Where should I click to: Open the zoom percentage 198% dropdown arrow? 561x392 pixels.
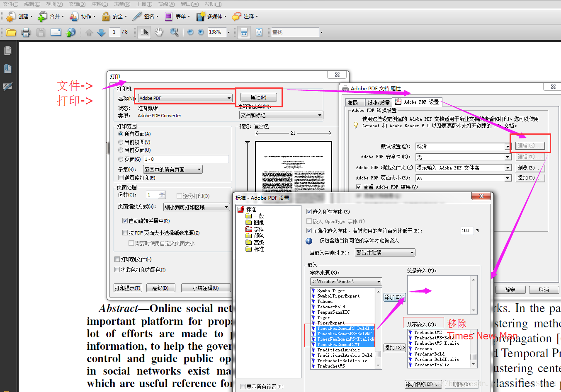228,32
